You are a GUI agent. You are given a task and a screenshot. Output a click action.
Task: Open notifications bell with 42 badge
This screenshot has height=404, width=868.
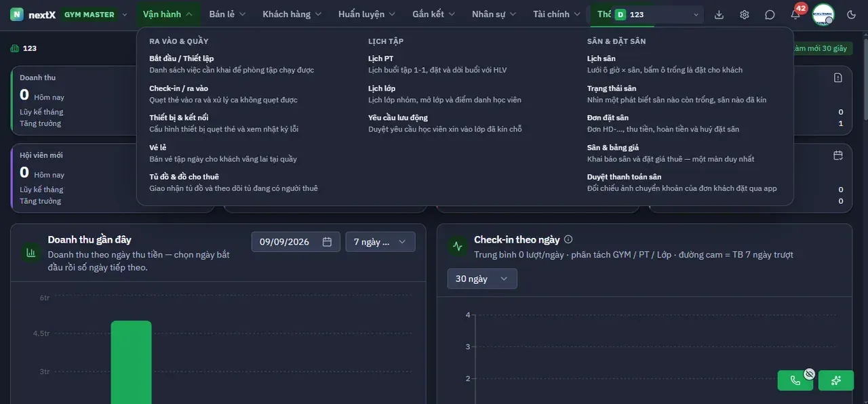point(795,14)
